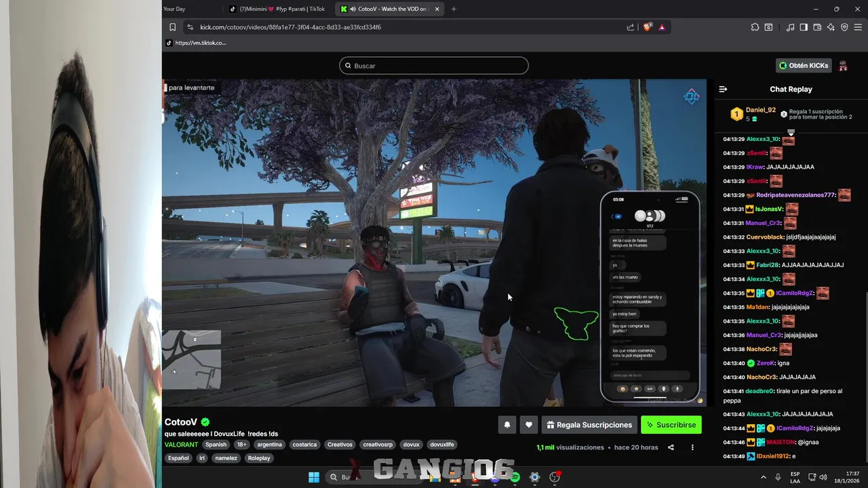Screen dimensions: 868x488
Task: Open MAISTON chat username
Action: point(781,442)
